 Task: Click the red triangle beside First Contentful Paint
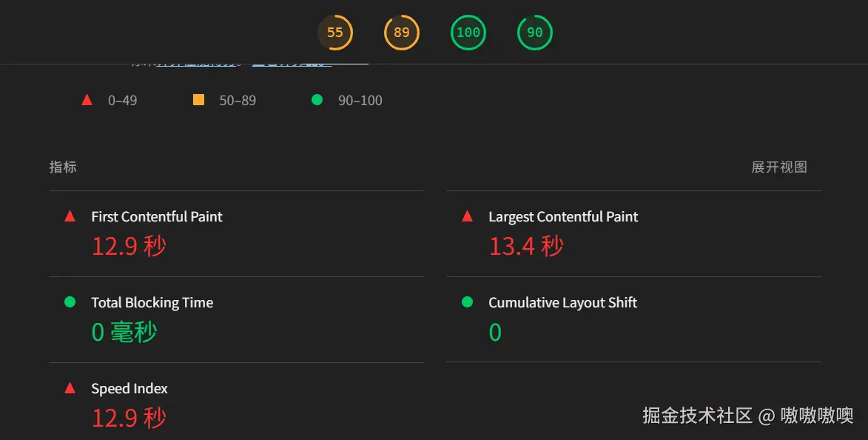pos(70,216)
